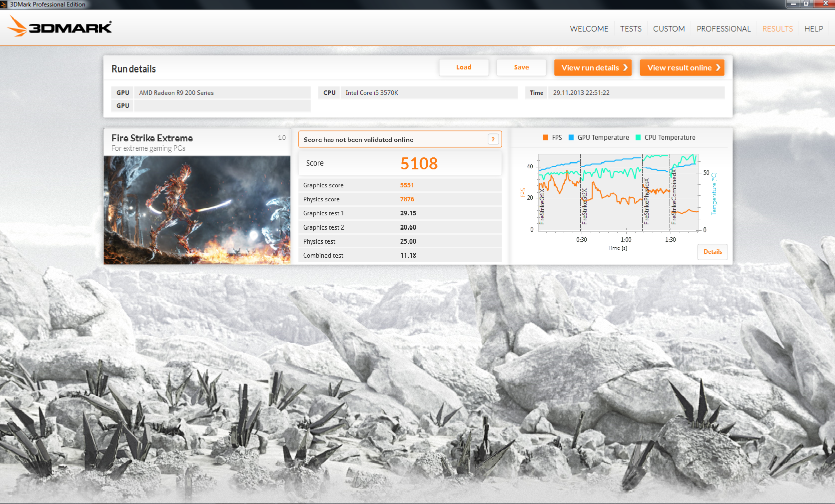
Task: Select the Results tab
Action: (x=778, y=29)
